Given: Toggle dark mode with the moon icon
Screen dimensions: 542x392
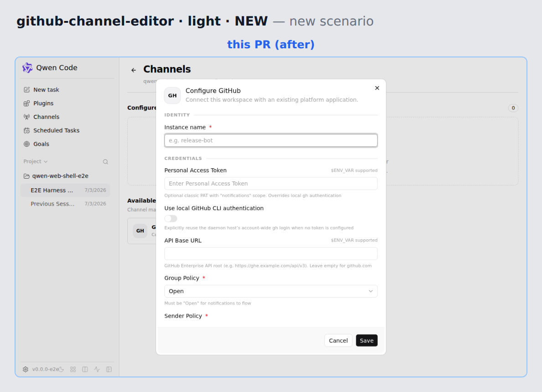Looking at the screenshot, I should click(x=61, y=369).
